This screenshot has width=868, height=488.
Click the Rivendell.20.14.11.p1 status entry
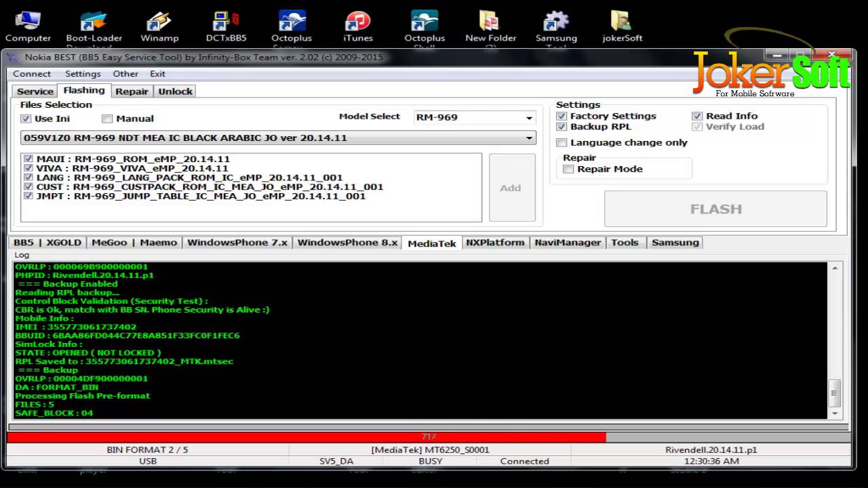(711, 449)
